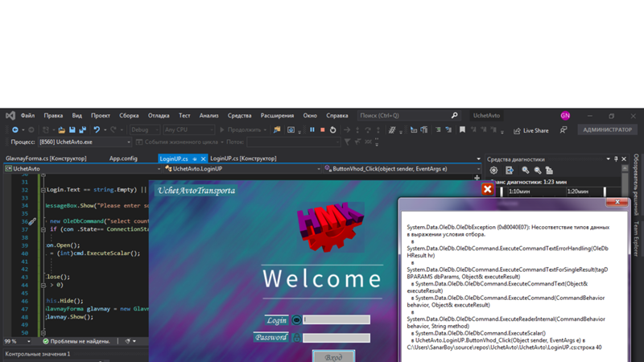Click the reset zoom icon in diagnostics toolbar
Screen dimensions: 644x362
pyautogui.click(x=549, y=171)
